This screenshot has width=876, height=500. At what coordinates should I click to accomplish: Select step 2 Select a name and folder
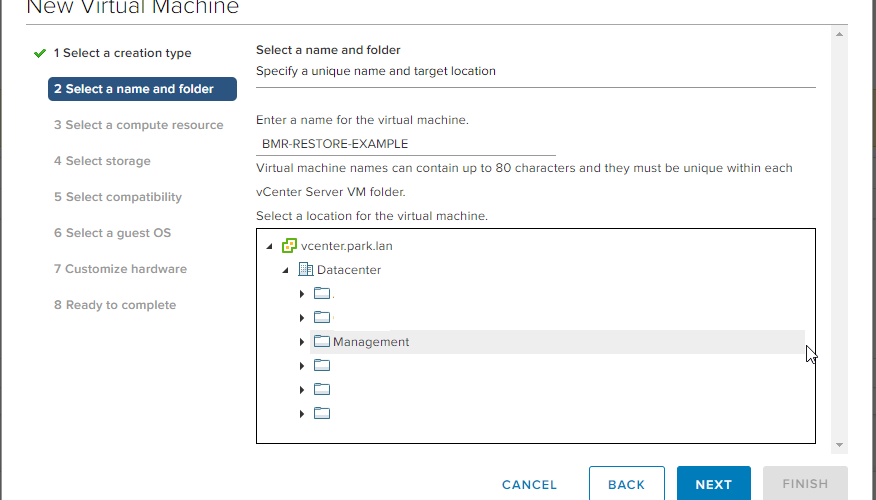pos(142,89)
